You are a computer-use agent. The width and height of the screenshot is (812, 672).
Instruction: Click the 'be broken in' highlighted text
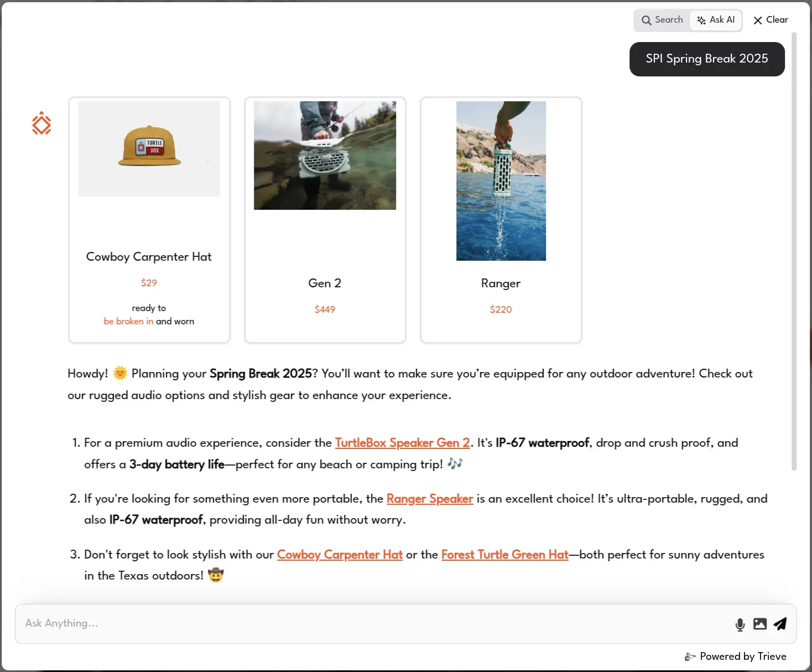tap(128, 322)
